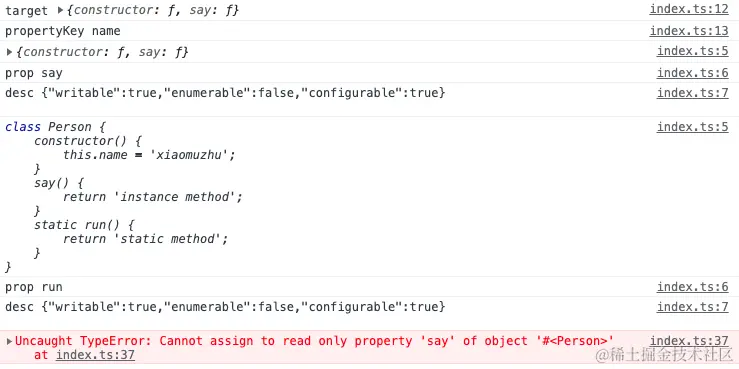This screenshot has height=369, width=739.
Task: Open index.ts:6 link beside 'prop say'
Action: (693, 73)
